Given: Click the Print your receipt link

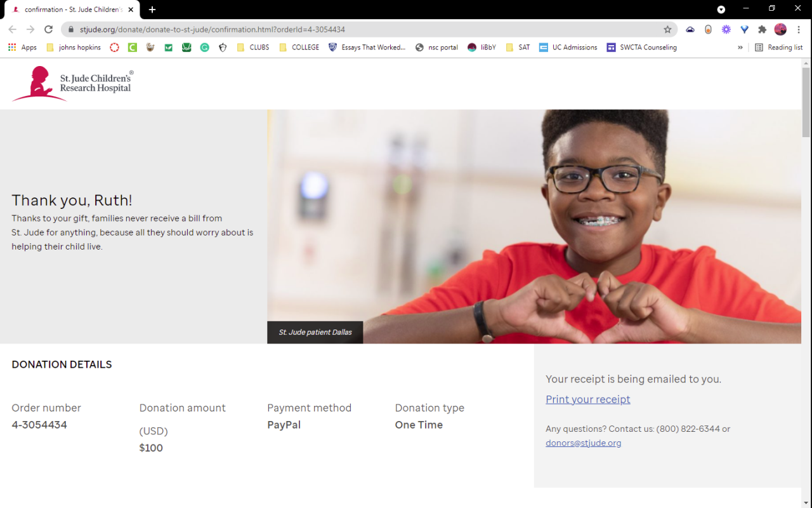Looking at the screenshot, I should point(588,399).
